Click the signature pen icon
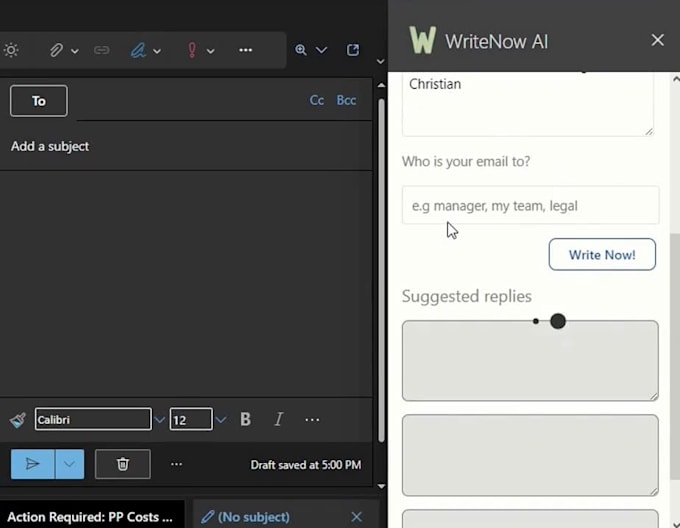This screenshot has height=528, width=680. (x=138, y=50)
